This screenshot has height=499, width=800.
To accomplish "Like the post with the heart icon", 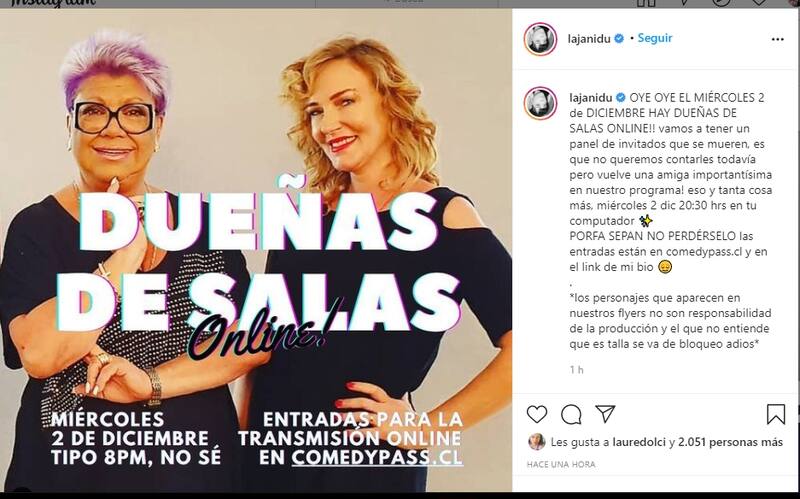I will point(537,414).
